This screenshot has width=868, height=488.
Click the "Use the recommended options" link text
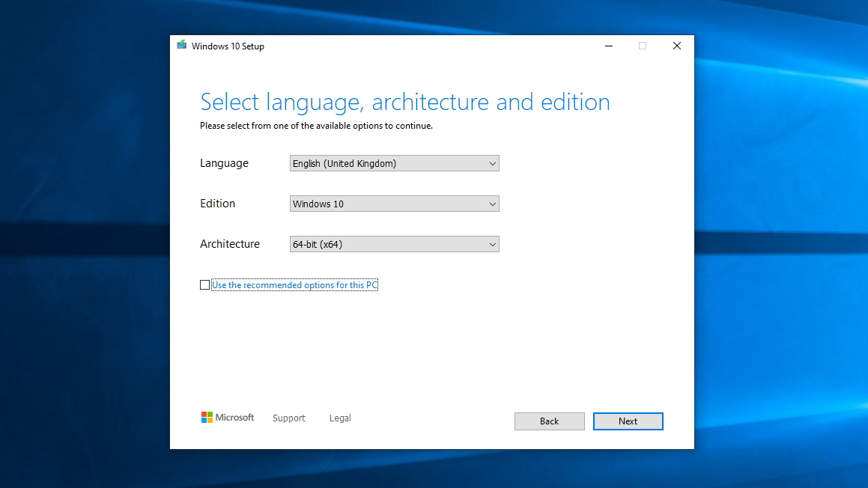tap(294, 284)
